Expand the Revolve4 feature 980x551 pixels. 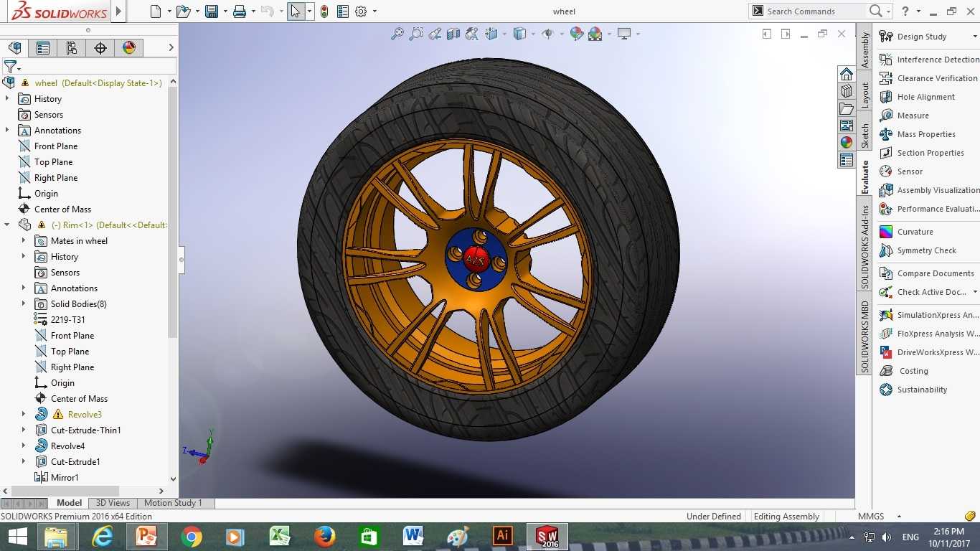tap(24, 446)
